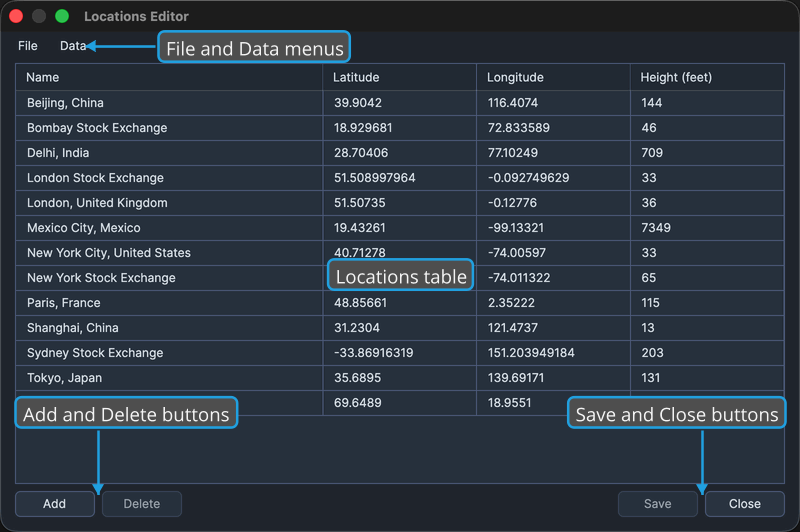Select the Paris, France name cell
Screen dimensions: 800x532
(x=169, y=303)
